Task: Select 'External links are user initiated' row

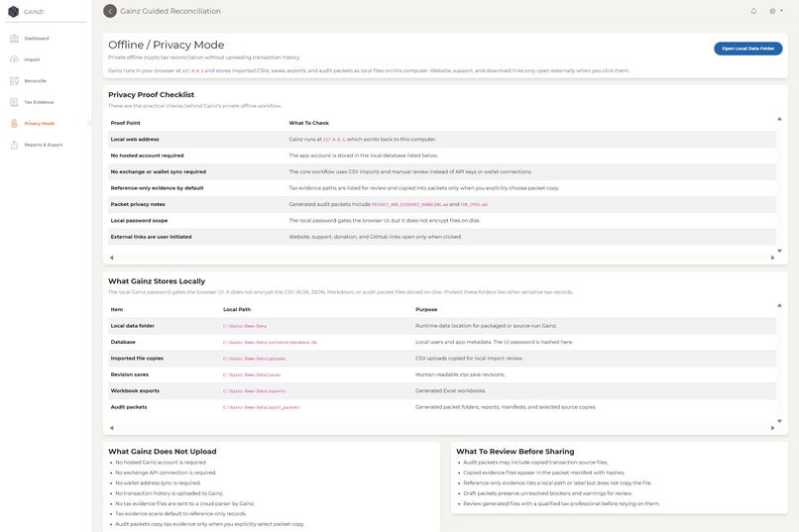Action: click(442, 237)
